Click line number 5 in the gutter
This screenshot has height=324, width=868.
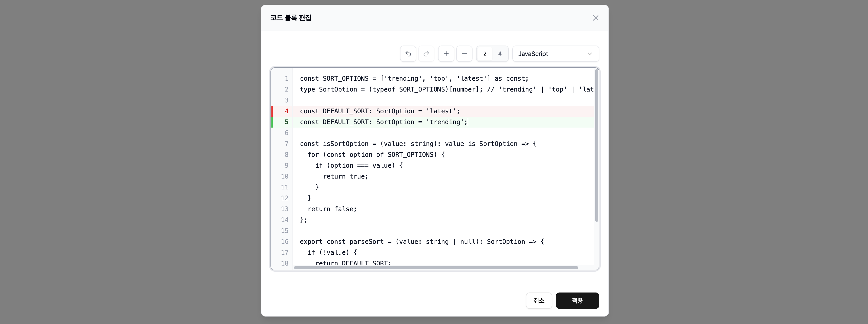[x=286, y=122]
